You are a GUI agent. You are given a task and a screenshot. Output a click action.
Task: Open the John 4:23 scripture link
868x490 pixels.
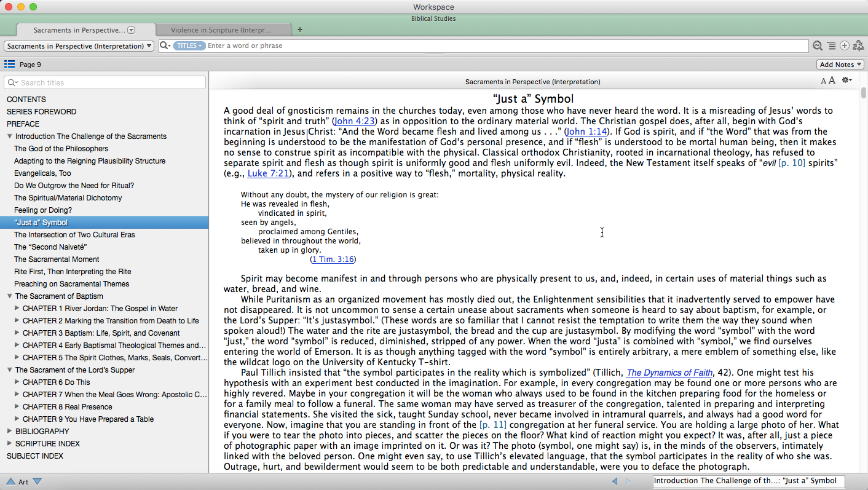[354, 121]
